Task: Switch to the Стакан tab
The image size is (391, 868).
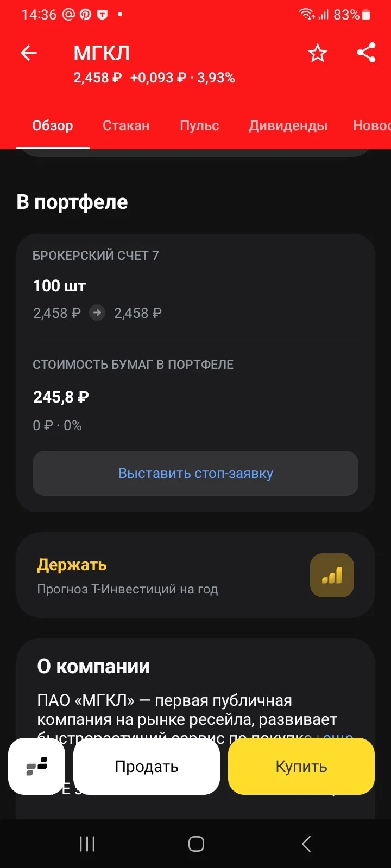Action: click(126, 125)
